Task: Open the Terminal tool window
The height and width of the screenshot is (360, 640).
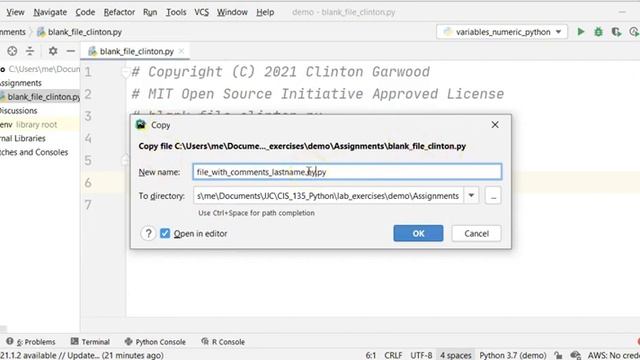Action: click(x=90, y=342)
